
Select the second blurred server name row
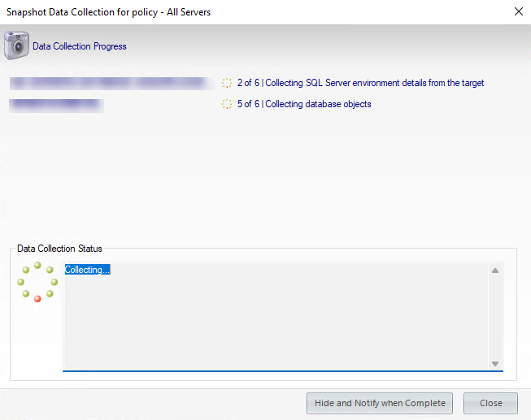tap(56, 104)
